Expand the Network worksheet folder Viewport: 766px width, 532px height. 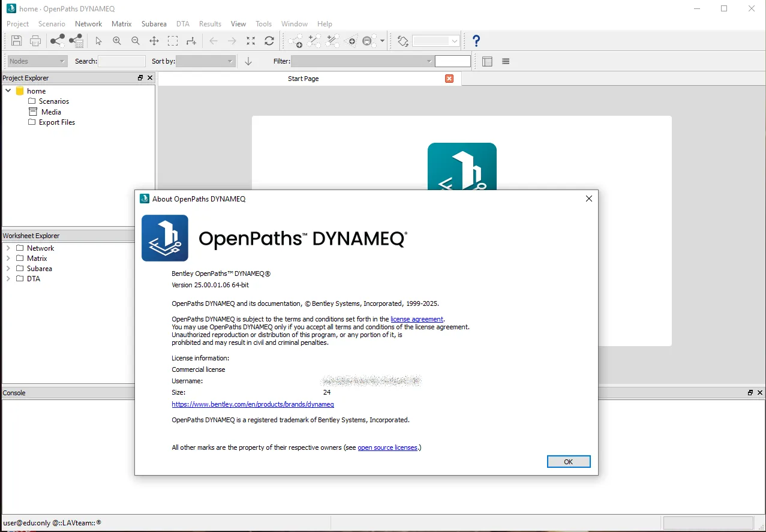point(8,248)
